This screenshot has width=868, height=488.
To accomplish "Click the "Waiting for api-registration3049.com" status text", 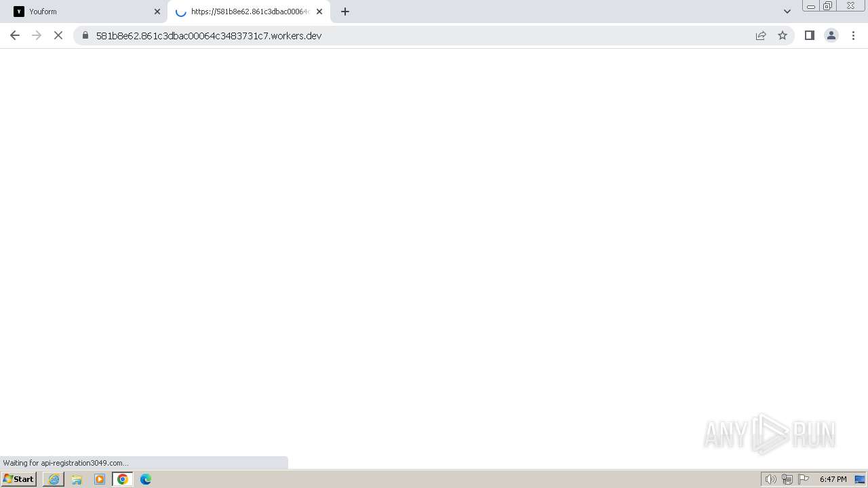I will pyautogui.click(x=66, y=463).
